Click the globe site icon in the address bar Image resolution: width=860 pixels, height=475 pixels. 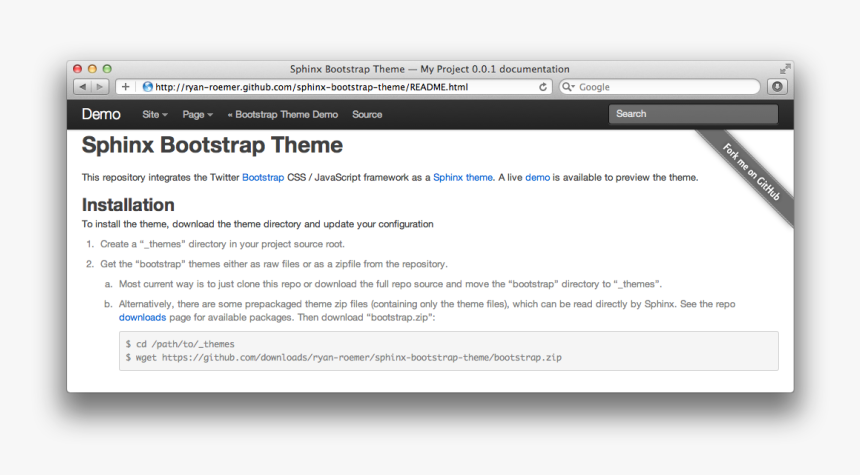click(147, 87)
